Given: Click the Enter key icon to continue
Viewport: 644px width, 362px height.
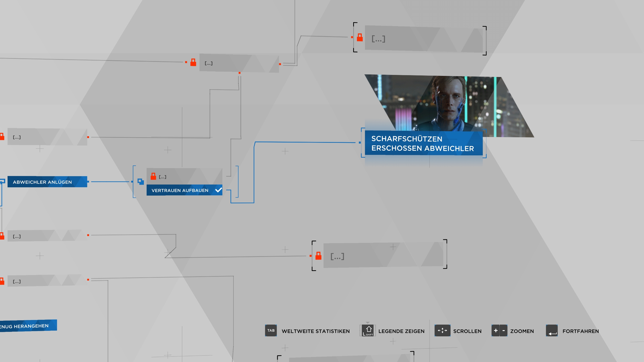Looking at the screenshot, I should pos(552,330).
